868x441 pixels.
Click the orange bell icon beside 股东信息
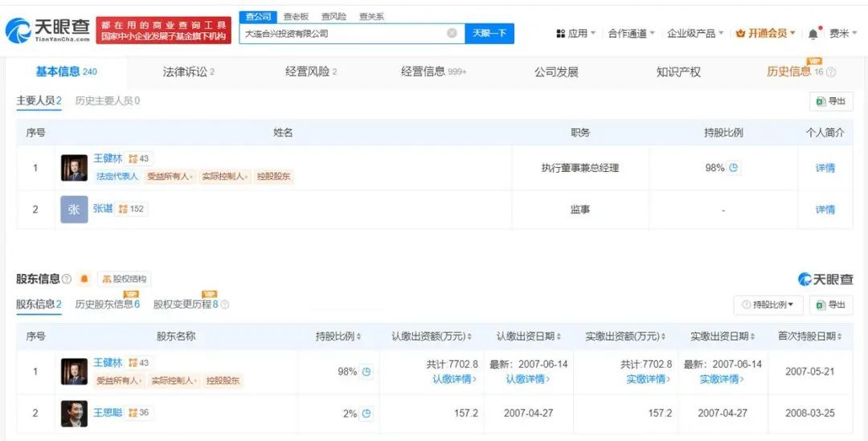[x=84, y=279]
